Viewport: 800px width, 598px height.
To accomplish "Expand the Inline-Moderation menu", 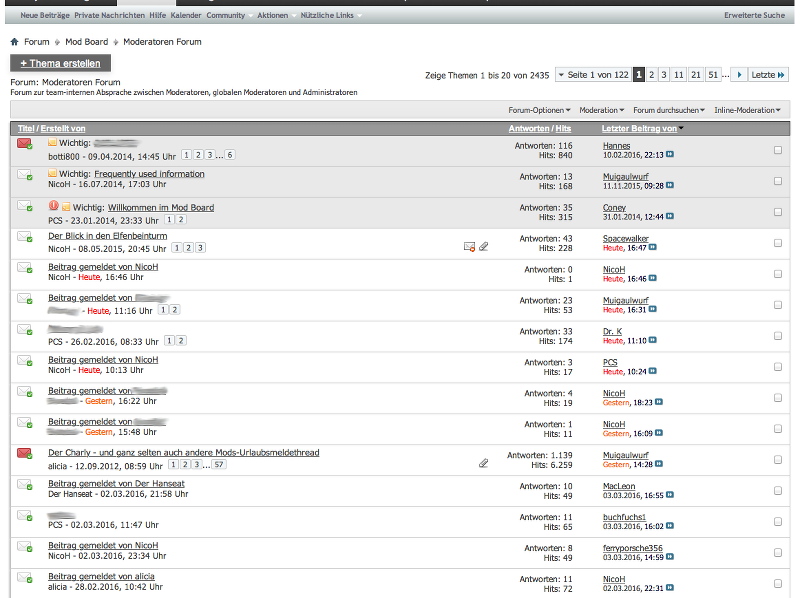I will point(750,110).
